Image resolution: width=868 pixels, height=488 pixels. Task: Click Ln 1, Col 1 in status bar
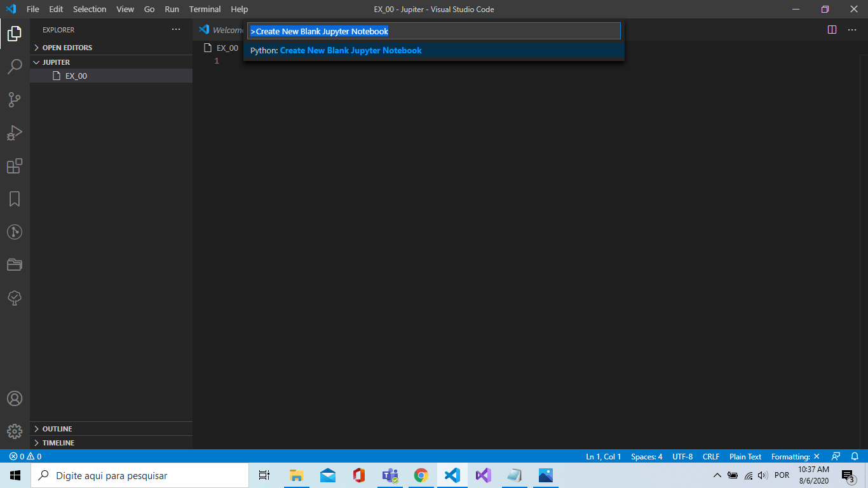pyautogui.click(x=604, y=456)
